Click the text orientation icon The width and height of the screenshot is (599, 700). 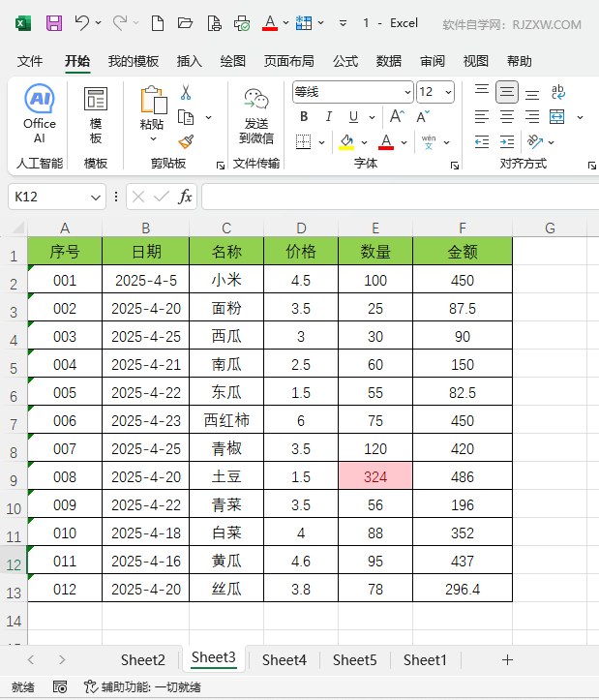tap(535, 142)
